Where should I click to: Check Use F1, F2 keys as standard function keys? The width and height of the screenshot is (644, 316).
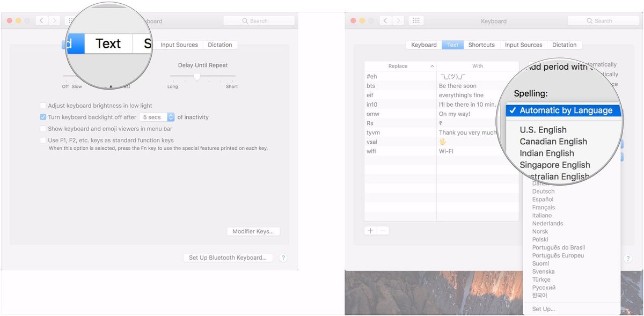42,140
